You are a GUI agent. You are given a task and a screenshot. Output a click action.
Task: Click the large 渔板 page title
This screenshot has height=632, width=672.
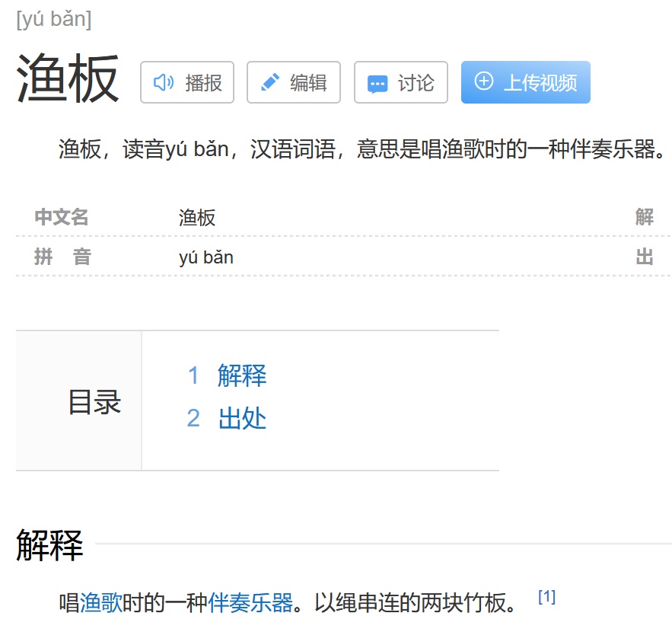point(68,78)
